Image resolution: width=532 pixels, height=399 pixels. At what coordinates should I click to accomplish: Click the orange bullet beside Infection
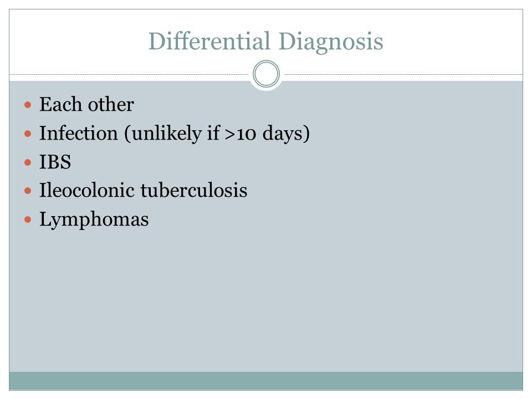tap(28, 134)
